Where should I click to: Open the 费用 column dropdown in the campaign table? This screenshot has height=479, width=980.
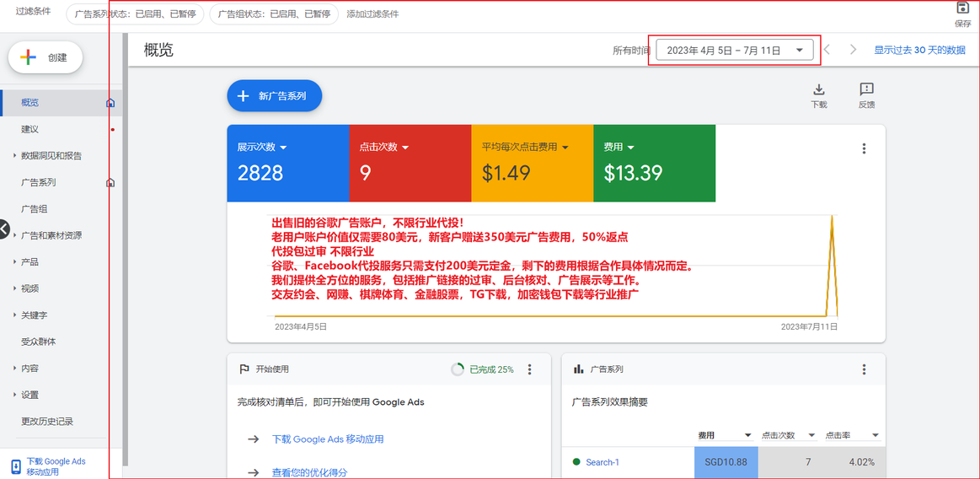coord(748,435)
